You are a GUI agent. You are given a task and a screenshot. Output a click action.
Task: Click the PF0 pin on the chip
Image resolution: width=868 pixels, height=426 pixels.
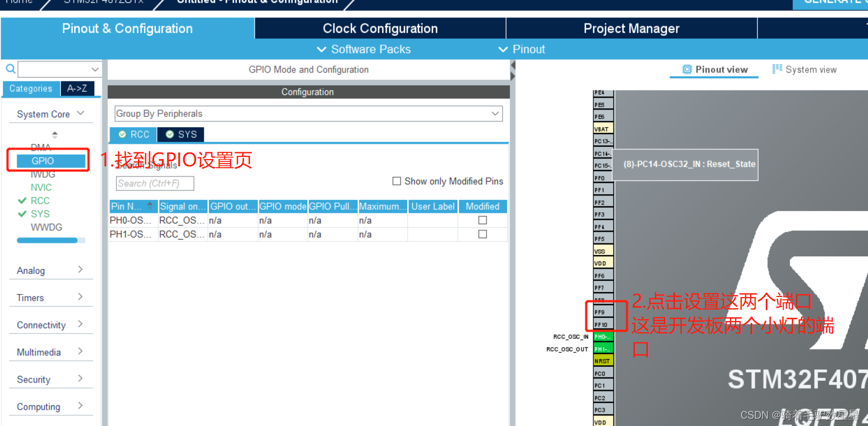(x=603, y=178)
